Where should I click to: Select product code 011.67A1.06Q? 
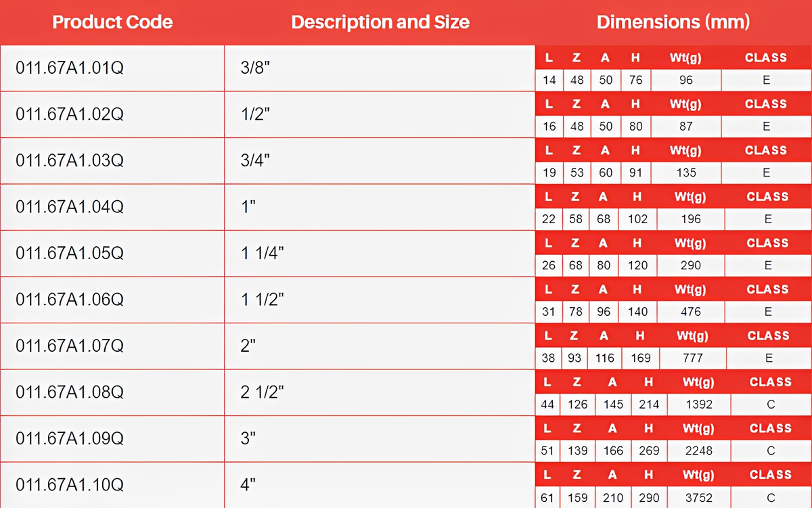tap(70, 300)
